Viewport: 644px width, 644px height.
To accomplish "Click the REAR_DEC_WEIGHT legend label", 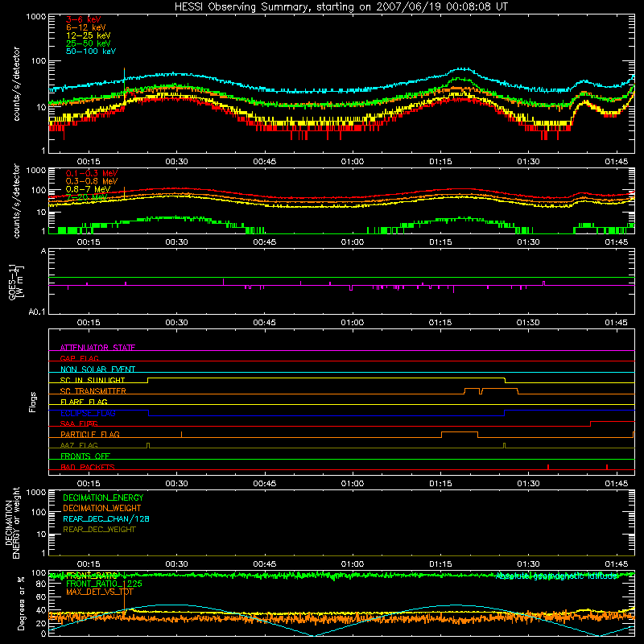I will (x=99, y=530).
